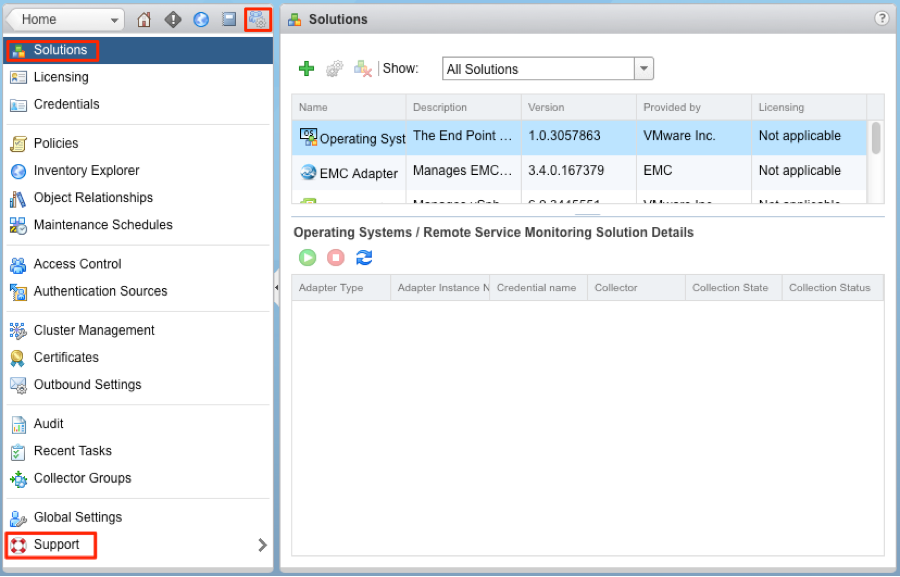Click the blue Refresh icon in details

click(x=364, y=258)
